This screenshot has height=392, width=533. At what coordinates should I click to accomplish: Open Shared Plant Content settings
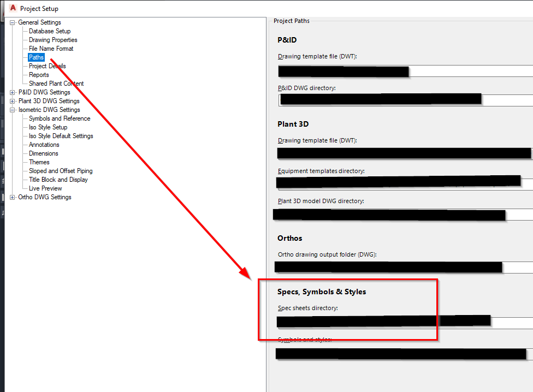click(x=56, y=83)
